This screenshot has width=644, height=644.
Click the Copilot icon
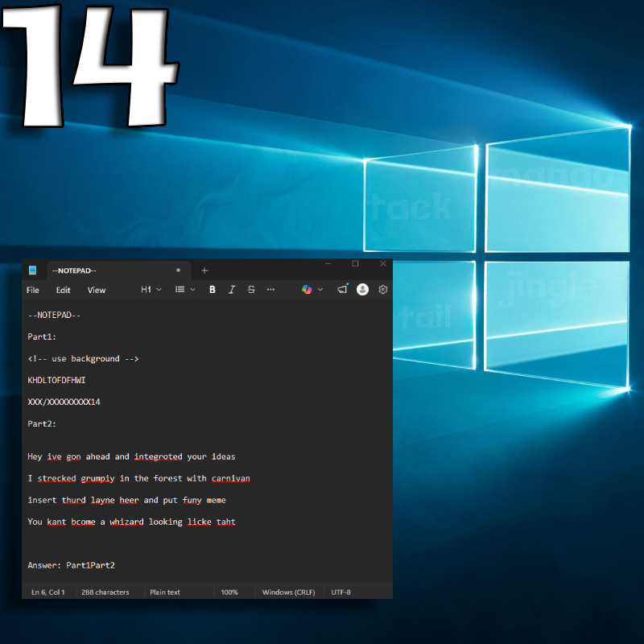307,290
